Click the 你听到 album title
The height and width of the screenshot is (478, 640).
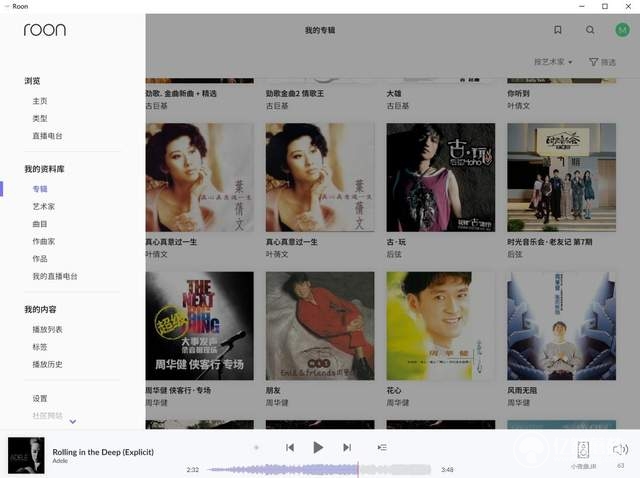coord(518,93)
